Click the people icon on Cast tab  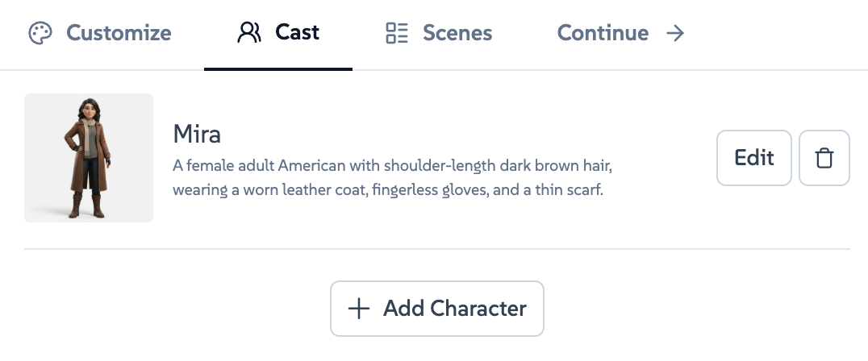tap(249, 33)
